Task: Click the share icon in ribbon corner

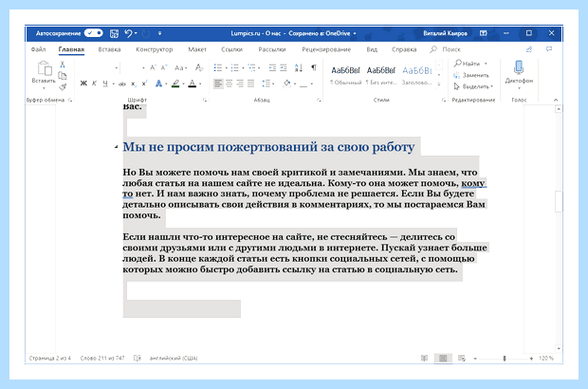Action: click(x=529, y=49)
